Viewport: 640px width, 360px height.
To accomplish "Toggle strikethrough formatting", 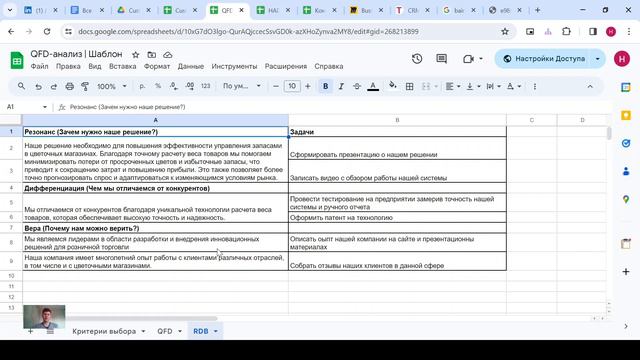I will [x=357, y=86].
